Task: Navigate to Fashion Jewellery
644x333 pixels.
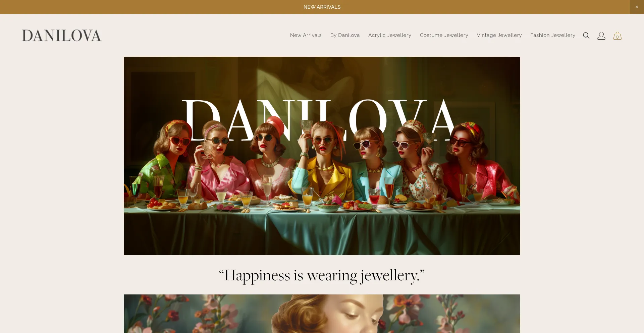Action: point(553,35)
